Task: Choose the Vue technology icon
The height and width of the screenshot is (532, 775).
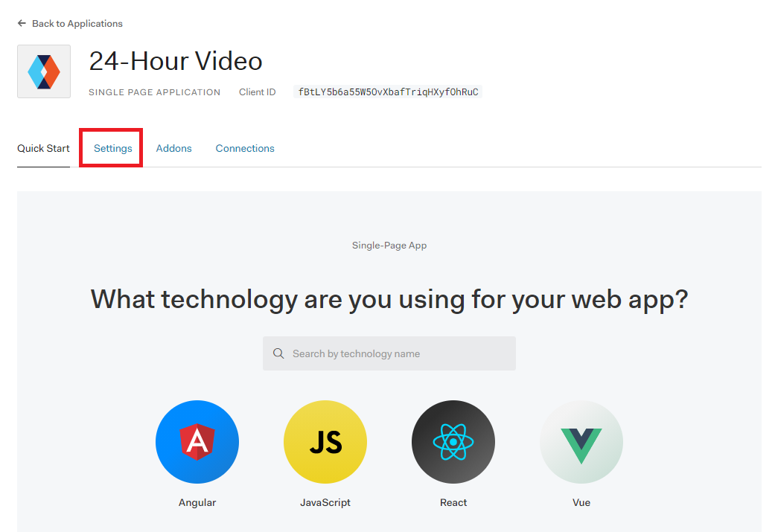Action: [x=581, y=442]
